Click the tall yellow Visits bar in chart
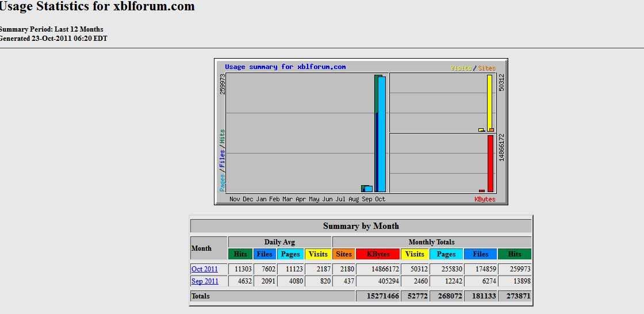The image size is (644, 314). pos(490,102)
